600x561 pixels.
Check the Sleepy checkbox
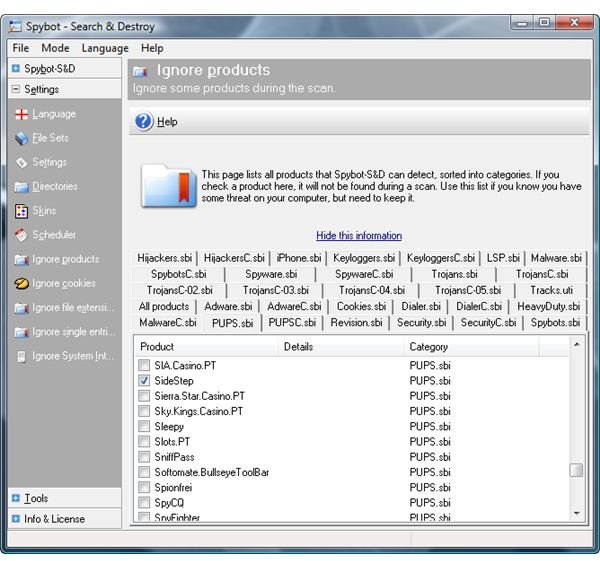[144, 426]
